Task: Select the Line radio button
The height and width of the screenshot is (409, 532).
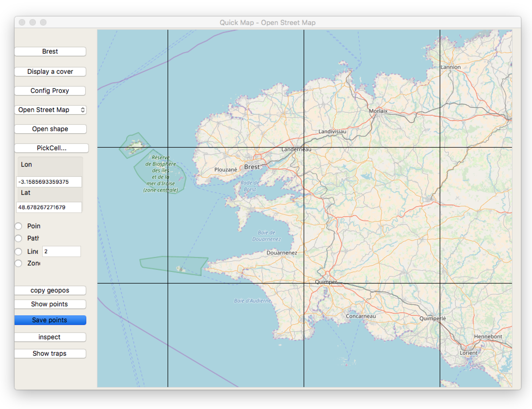Action: point(18,251)
